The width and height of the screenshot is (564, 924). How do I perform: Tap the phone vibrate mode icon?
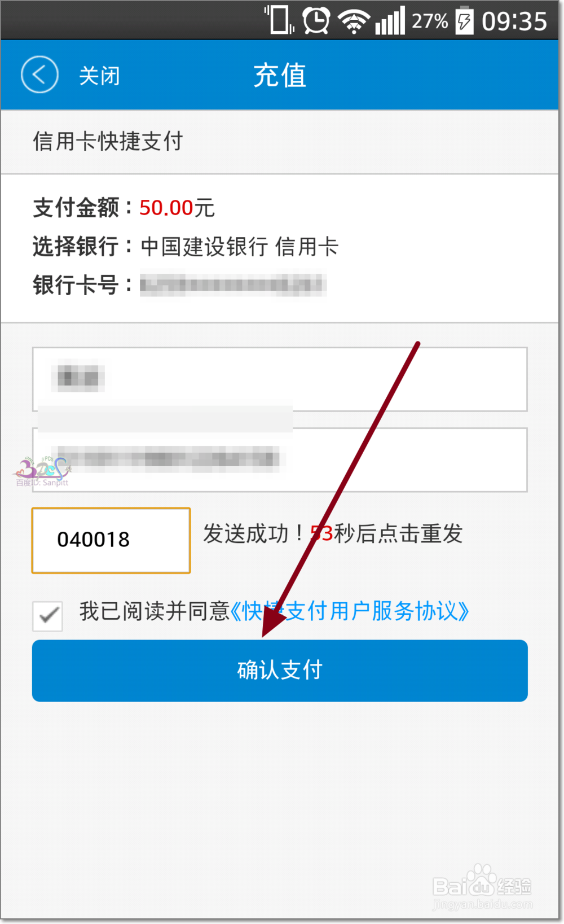click(280, 20)
